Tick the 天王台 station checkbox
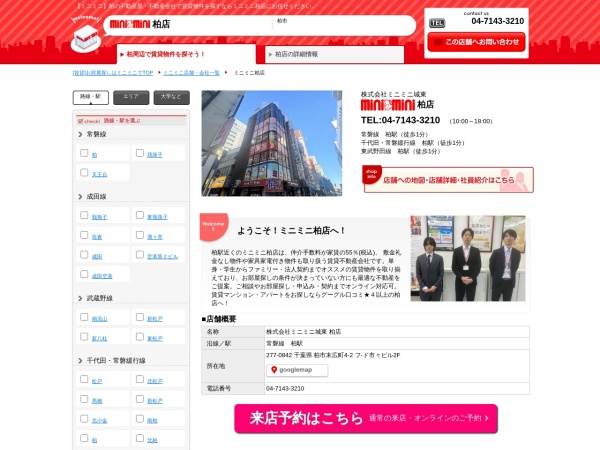 pyautogui.click(x=84, y=173)
